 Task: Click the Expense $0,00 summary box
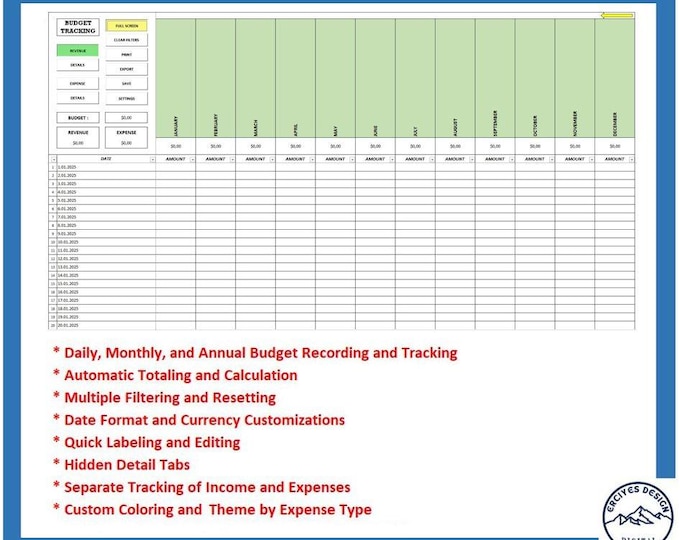(127, 137)
